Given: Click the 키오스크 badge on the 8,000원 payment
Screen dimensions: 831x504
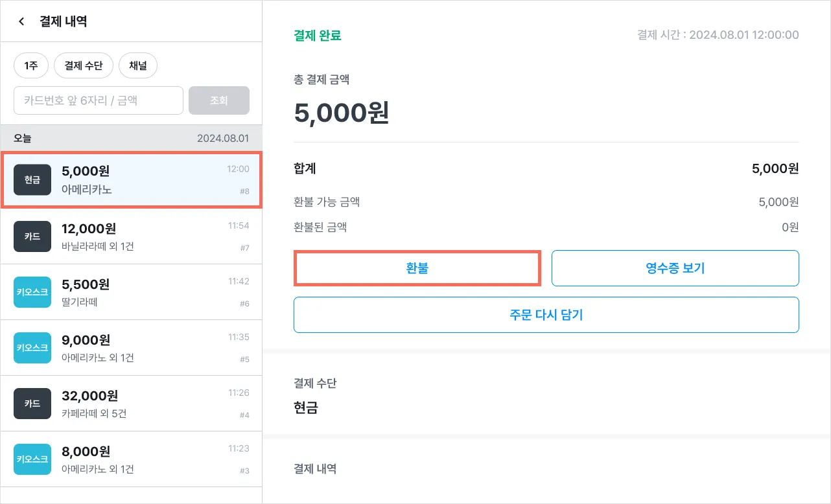Looking at the screenshot, I should 32,459.
